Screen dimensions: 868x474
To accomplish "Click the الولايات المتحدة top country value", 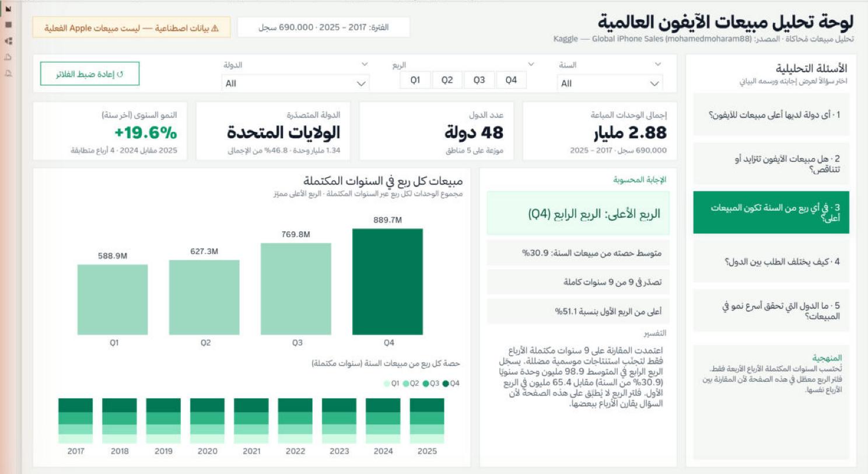I will (283, 133).
